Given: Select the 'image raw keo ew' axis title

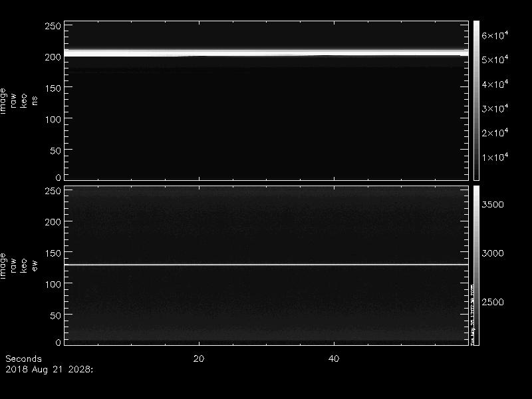Looking at the screenshot, I should tap(19, 265).
